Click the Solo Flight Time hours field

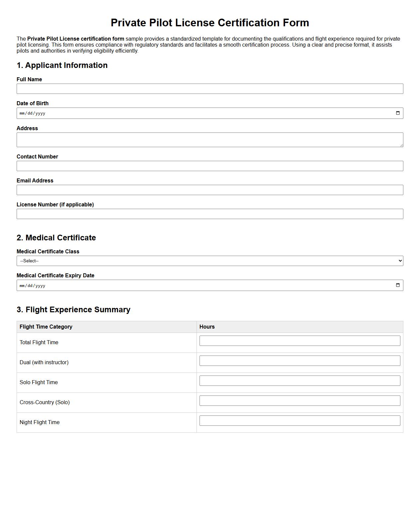pos(299,381)
